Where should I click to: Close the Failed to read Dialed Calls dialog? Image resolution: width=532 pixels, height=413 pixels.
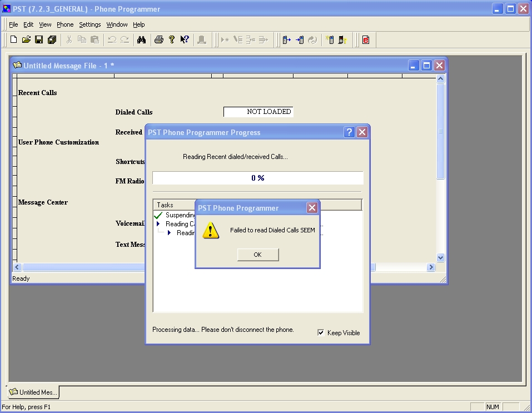tap(312, 208)
